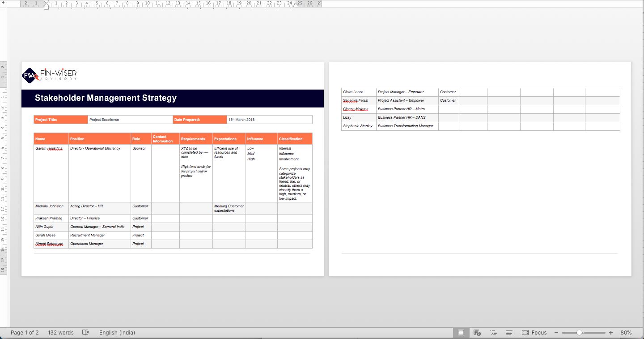Enable Focus mode
The image size is (644, 339).
click(535, 332)
